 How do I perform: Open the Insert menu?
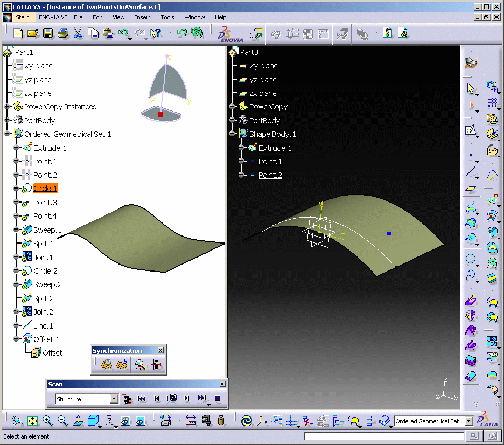point(143,17)
